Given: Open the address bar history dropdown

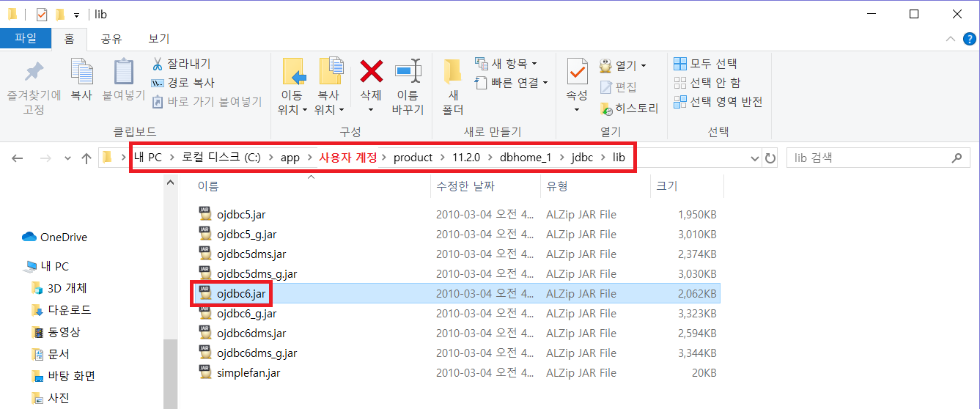Looking at the screenshot, I should 755,158.
